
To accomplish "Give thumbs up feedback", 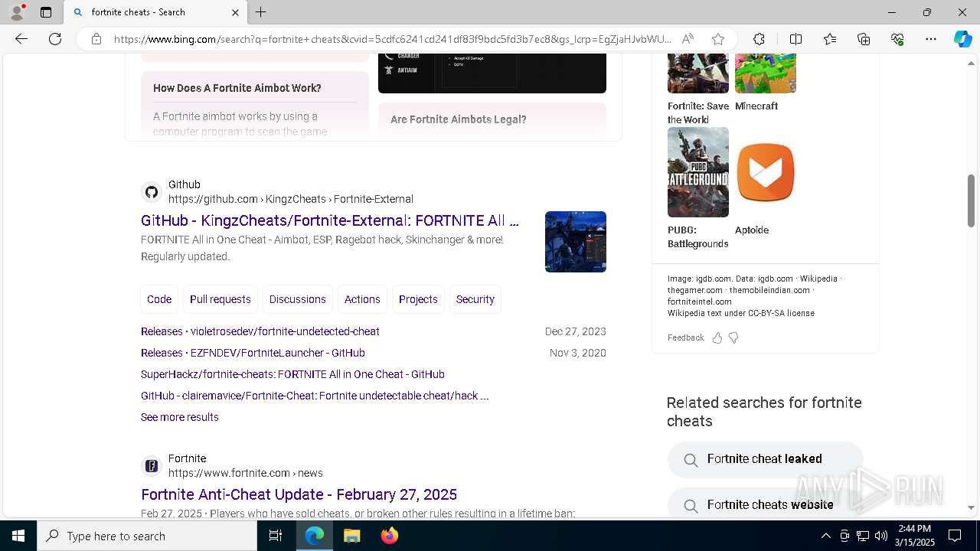I will 717,337.
